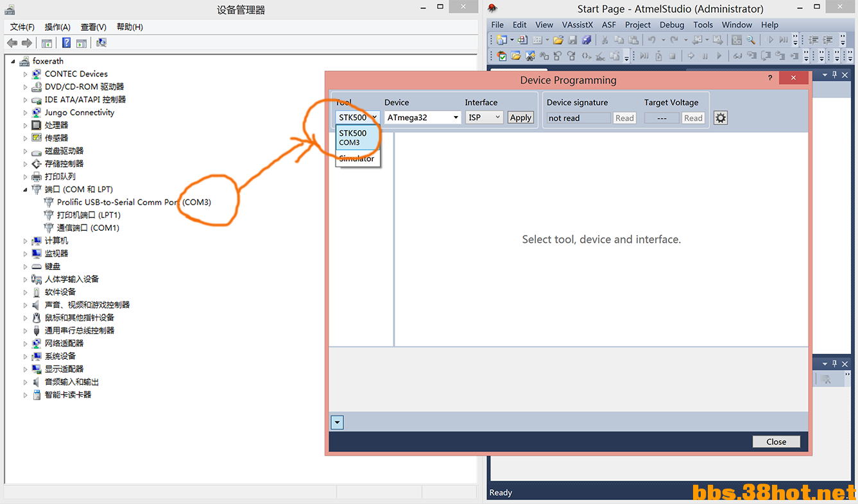Open New Project dropdown arrow in Atmel toolbar
The width and height of the screenshot is (858, 504).
pyautogui.click(x=512, y=40)
